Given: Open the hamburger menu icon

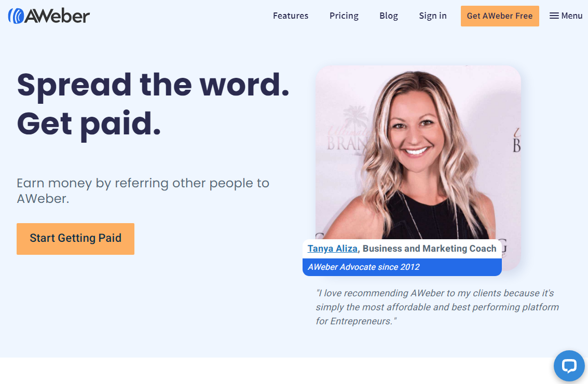Looking at the screenshot, I should 554,16.
